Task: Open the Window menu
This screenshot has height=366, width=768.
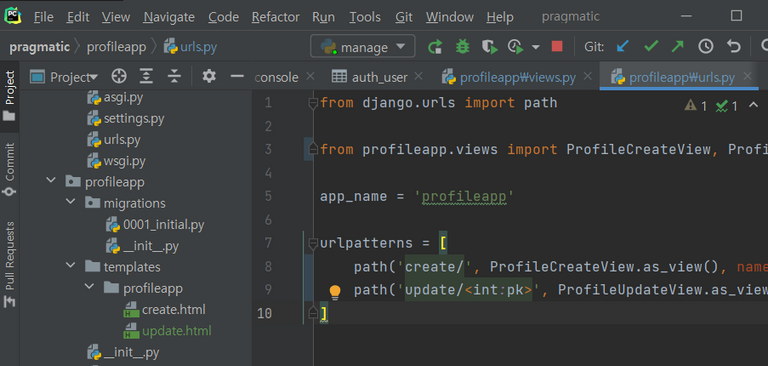Action: (450, 17)
